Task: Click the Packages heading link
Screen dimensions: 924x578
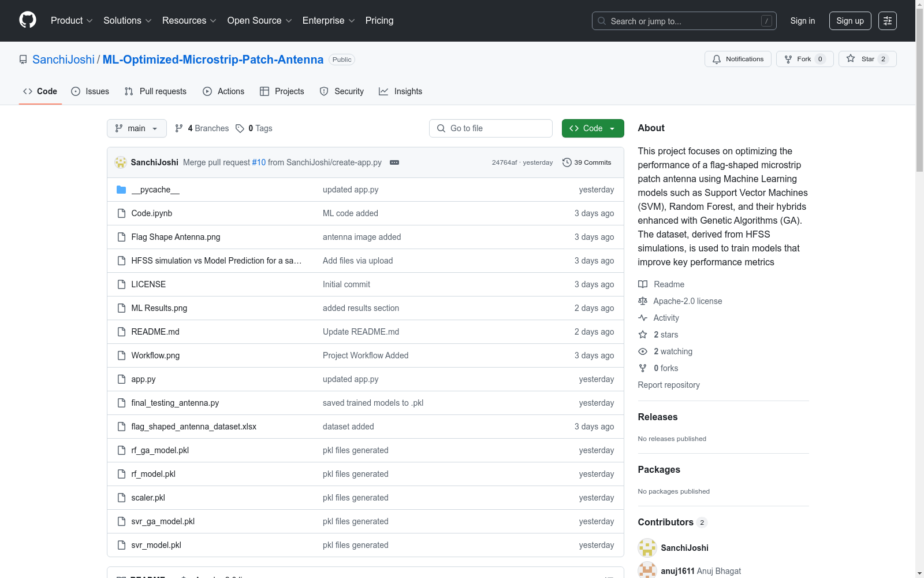Action: [x=659, y=469]
